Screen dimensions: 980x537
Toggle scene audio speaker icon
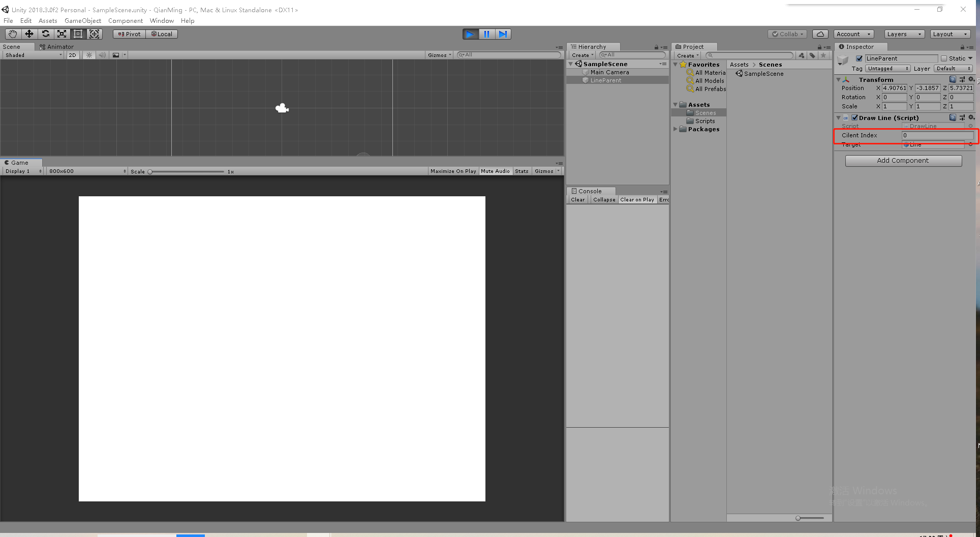coord(102,55)
